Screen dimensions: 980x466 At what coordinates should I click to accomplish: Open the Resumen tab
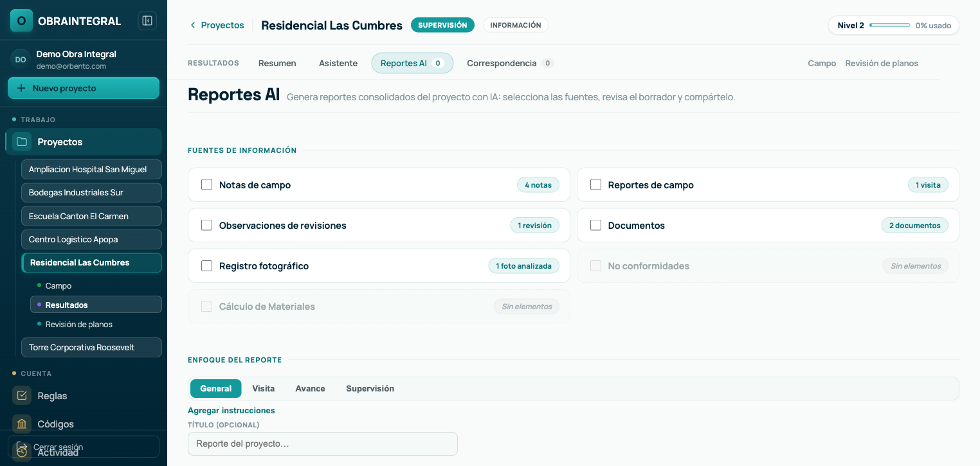[277, 63]
